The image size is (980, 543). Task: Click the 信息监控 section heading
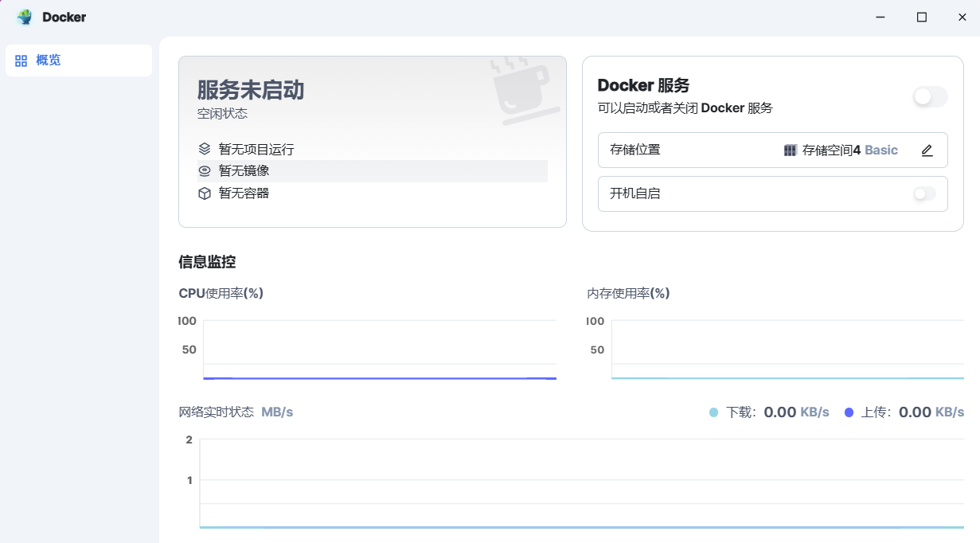pos(207,262)
